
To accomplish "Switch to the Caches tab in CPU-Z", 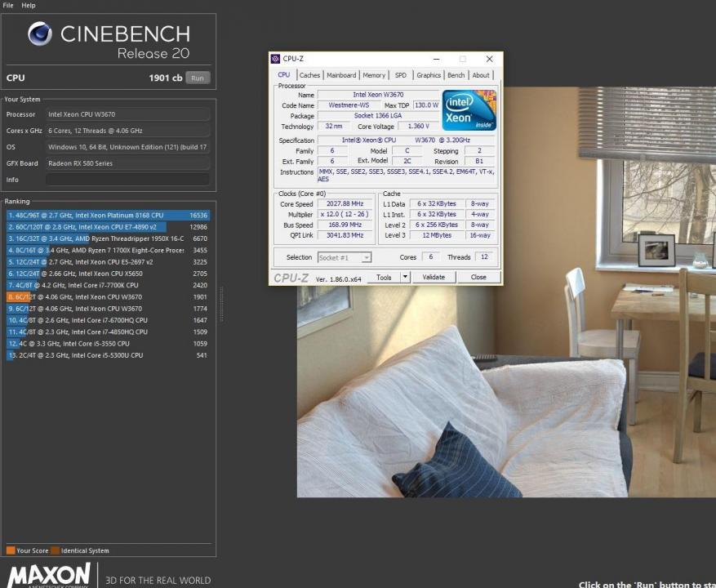I will point(309,75).
